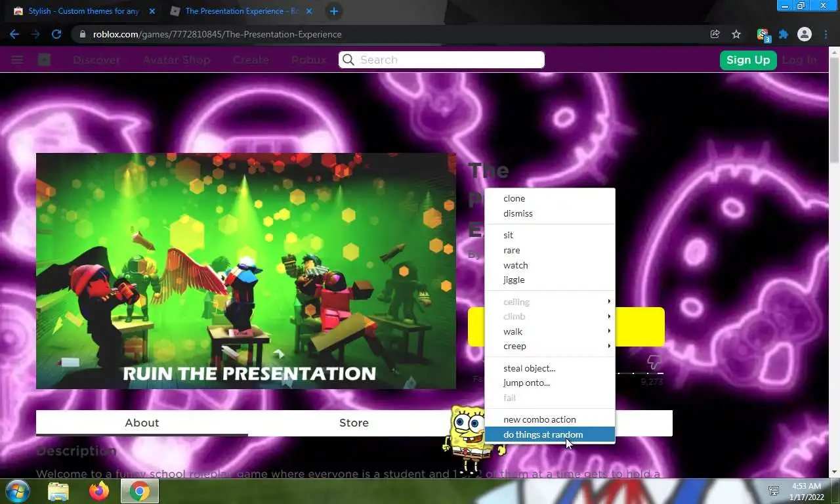Open the Discover link
The width and height of the screenshot is (840, 504).
pos(96,60)
